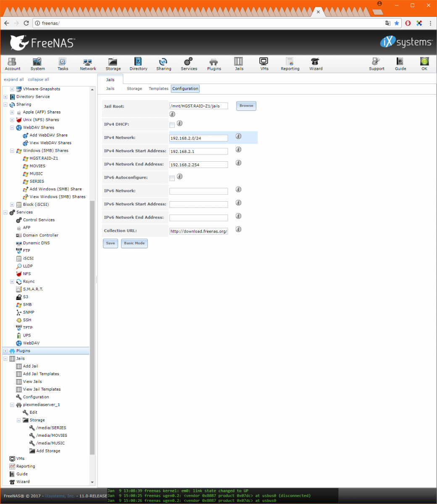
Task: Open the Storage toolbar icon
Action: point(113,64)
